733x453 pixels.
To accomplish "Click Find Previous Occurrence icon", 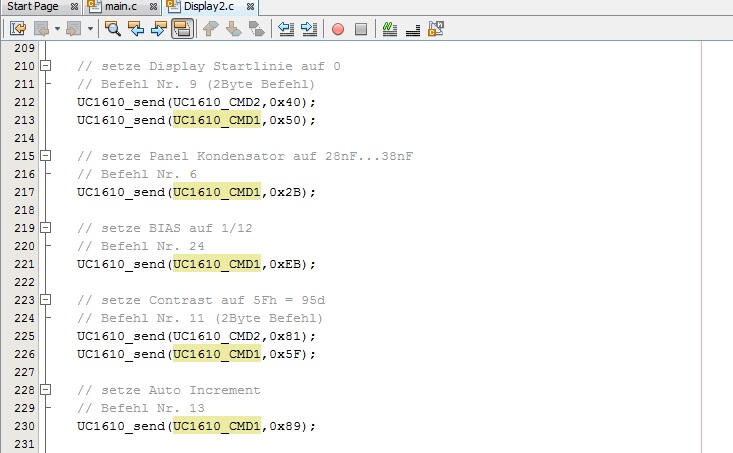I will pos(136,29).
